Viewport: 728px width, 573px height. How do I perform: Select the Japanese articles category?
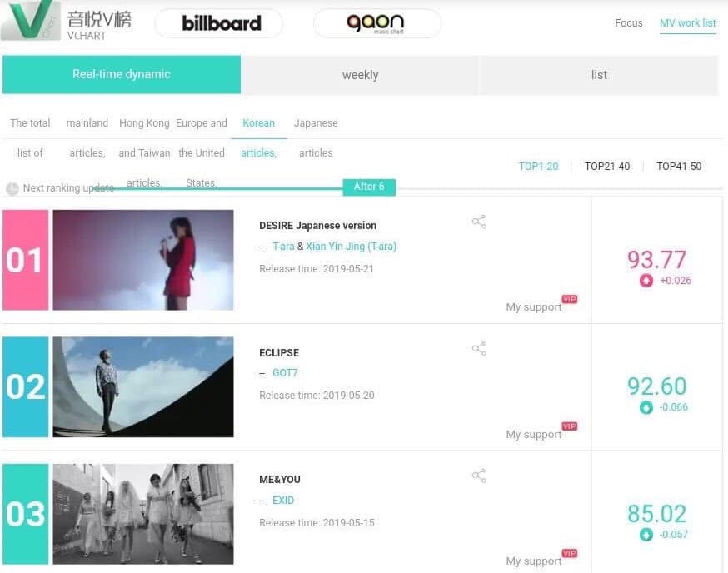pos(316,137)
